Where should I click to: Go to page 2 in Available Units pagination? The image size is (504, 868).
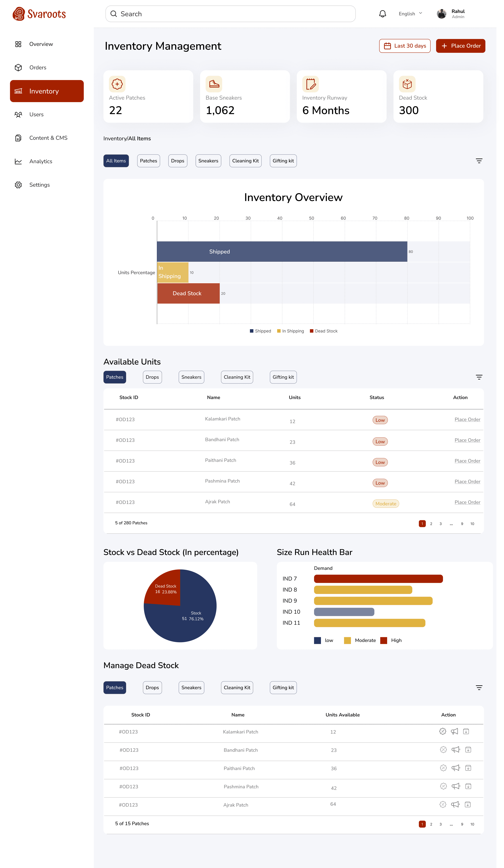click(431, 524)
